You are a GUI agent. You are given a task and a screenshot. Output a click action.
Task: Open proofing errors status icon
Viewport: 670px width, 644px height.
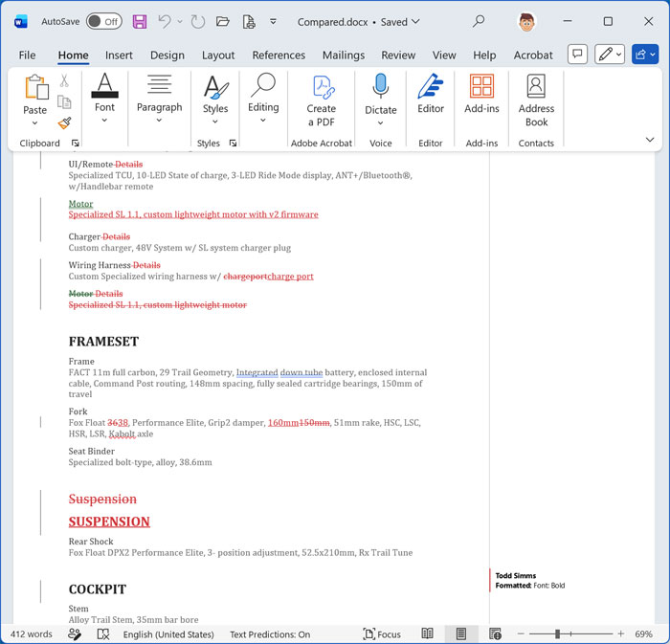point(103,634)
